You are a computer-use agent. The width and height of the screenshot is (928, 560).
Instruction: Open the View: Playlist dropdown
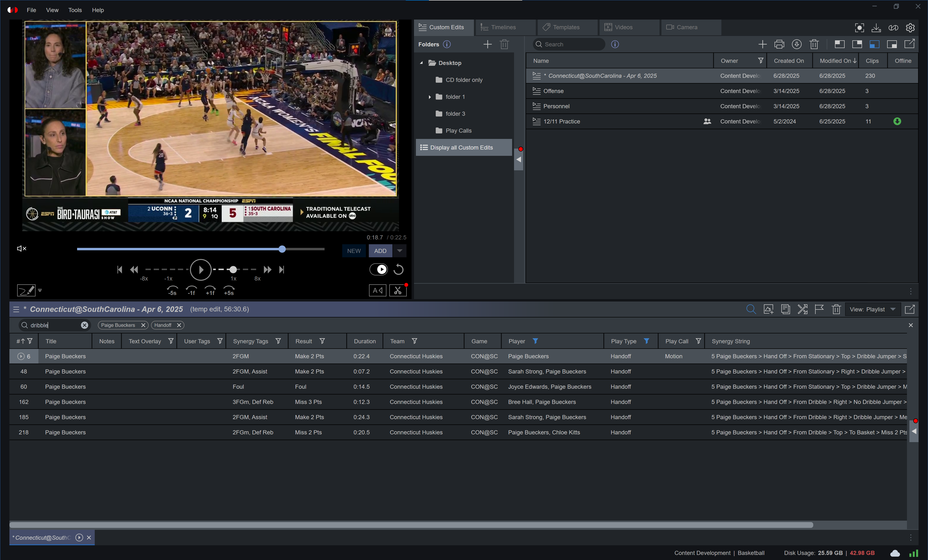tap(873, 309)
